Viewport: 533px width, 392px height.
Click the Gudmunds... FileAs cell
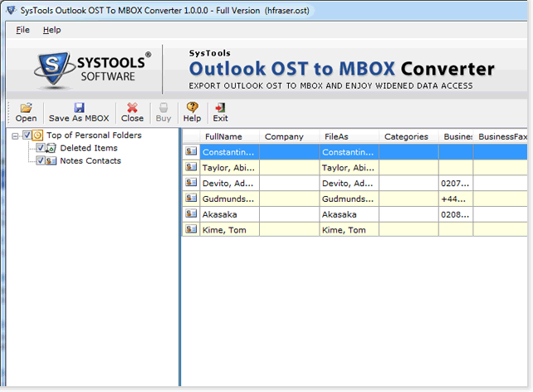point(349,198)
